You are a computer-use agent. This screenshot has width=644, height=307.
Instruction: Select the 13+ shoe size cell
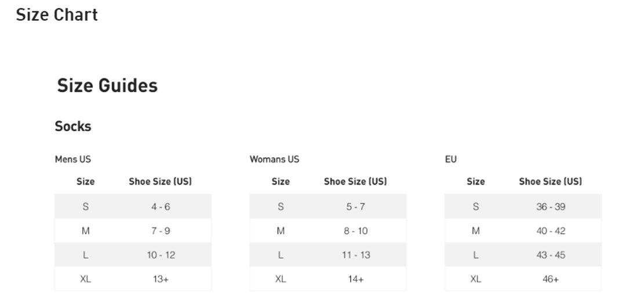(161, 279)
